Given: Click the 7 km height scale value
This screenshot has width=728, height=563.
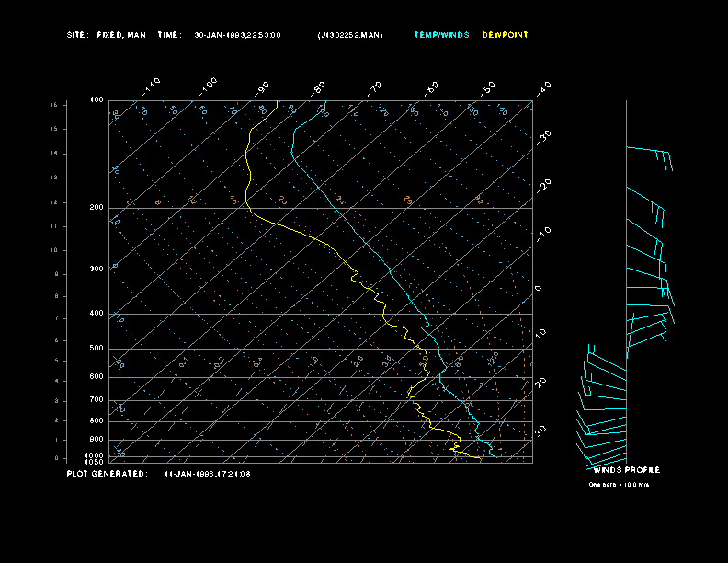Looking at the screenshot, I should click(56, 318).
